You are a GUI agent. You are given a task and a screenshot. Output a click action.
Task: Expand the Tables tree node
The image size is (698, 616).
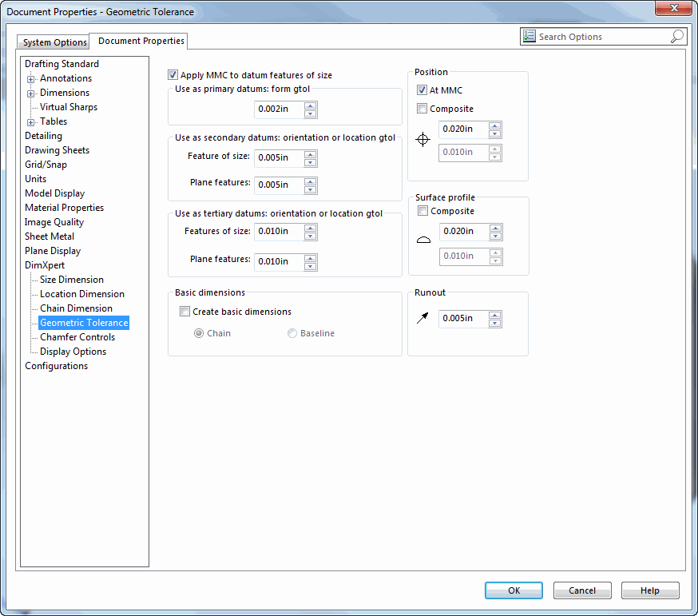pyautogui.click(x=30, y=122)
